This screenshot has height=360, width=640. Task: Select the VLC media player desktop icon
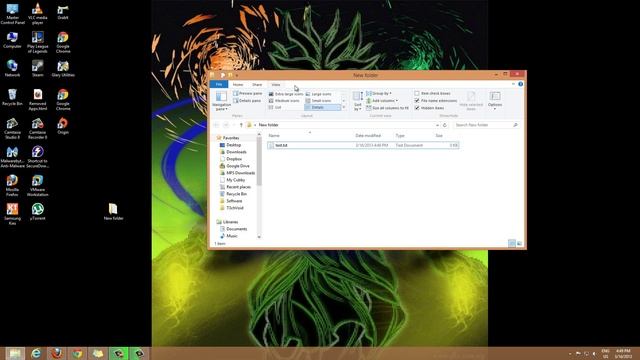tap(38, 13)
